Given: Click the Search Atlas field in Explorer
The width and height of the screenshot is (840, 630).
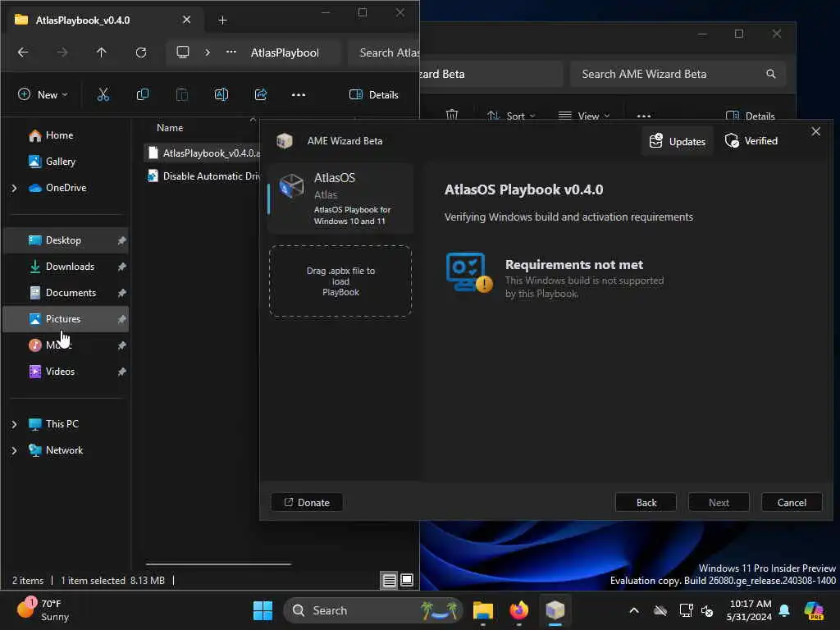Looking at the screenshot, I should [x=384, y=52].
